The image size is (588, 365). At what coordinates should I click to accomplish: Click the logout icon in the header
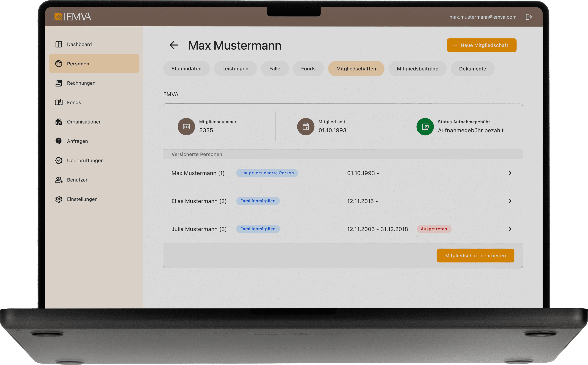click(529, 17)
